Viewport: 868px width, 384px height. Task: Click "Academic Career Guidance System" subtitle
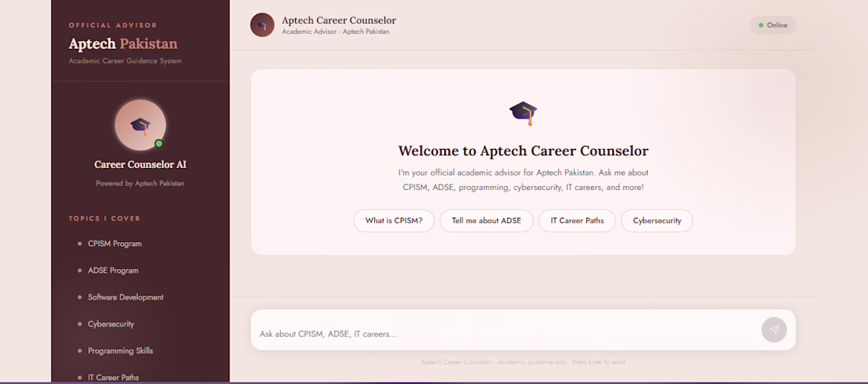tap(125, 61)
